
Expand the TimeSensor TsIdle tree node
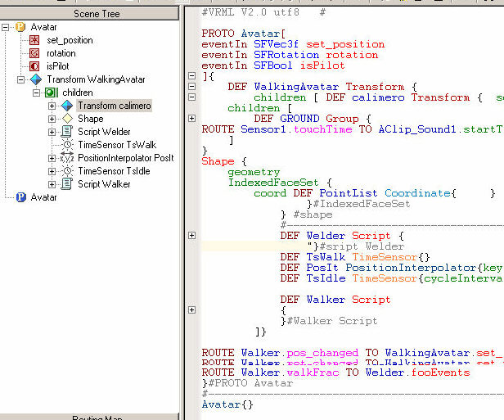click(x=52, y=171)
